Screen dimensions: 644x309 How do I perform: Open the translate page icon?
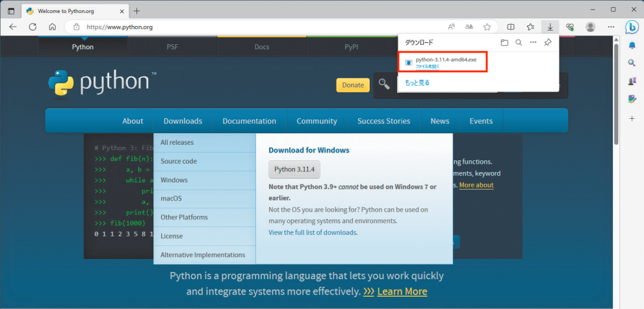click(x=469, y=27)
